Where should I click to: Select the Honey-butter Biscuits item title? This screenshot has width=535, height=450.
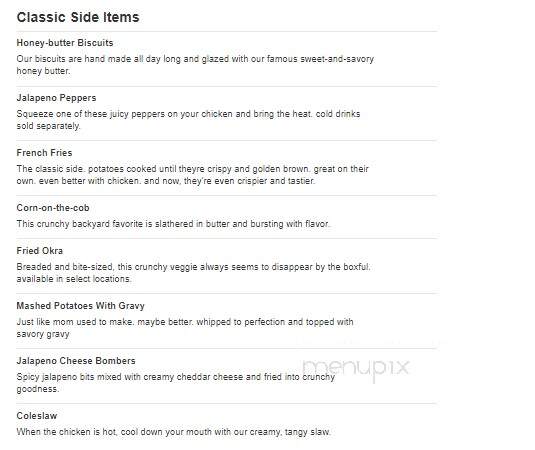tap(65, 43)
